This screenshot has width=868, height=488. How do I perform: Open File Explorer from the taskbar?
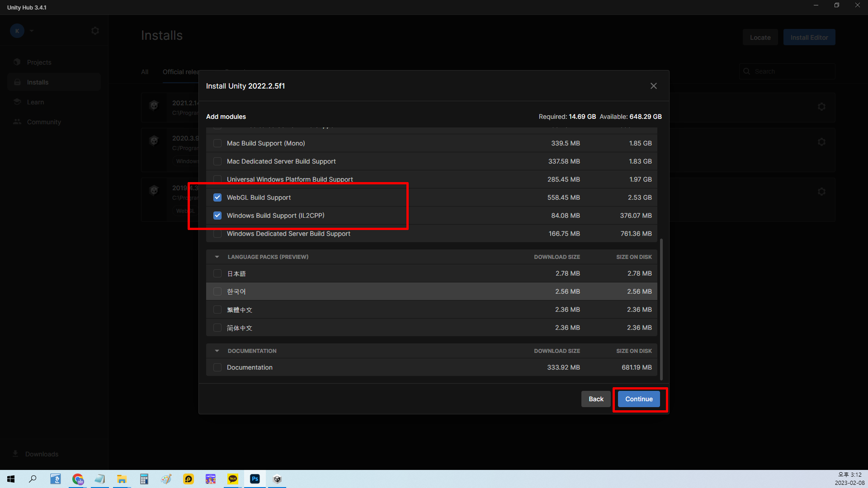(x=122, y=479)
